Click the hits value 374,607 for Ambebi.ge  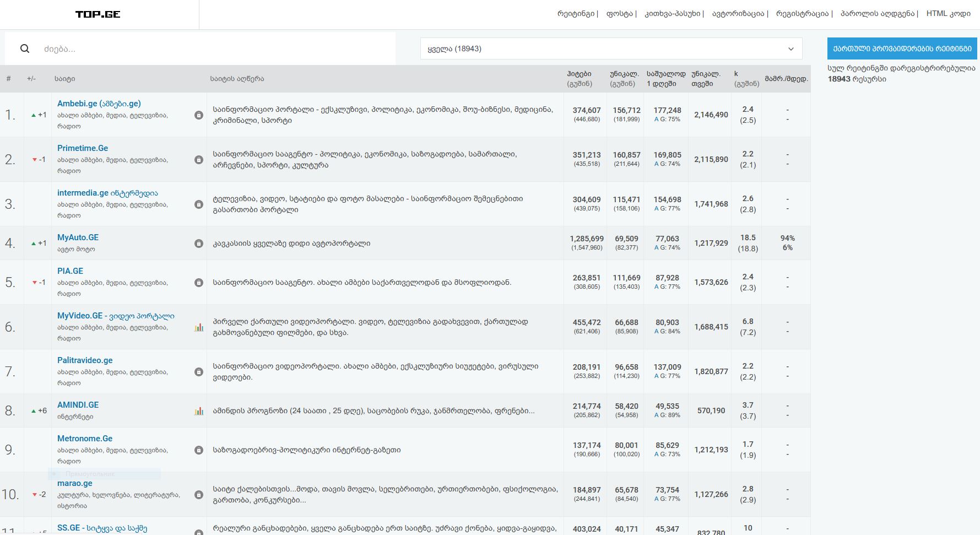(587, 110)
